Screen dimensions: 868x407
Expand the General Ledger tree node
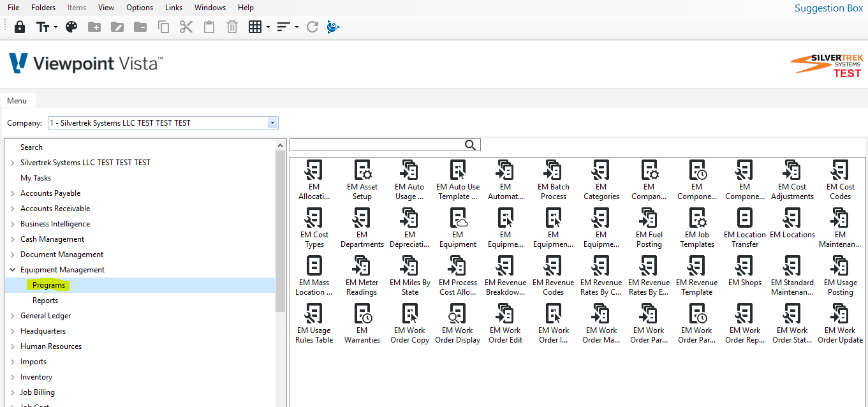13,316
